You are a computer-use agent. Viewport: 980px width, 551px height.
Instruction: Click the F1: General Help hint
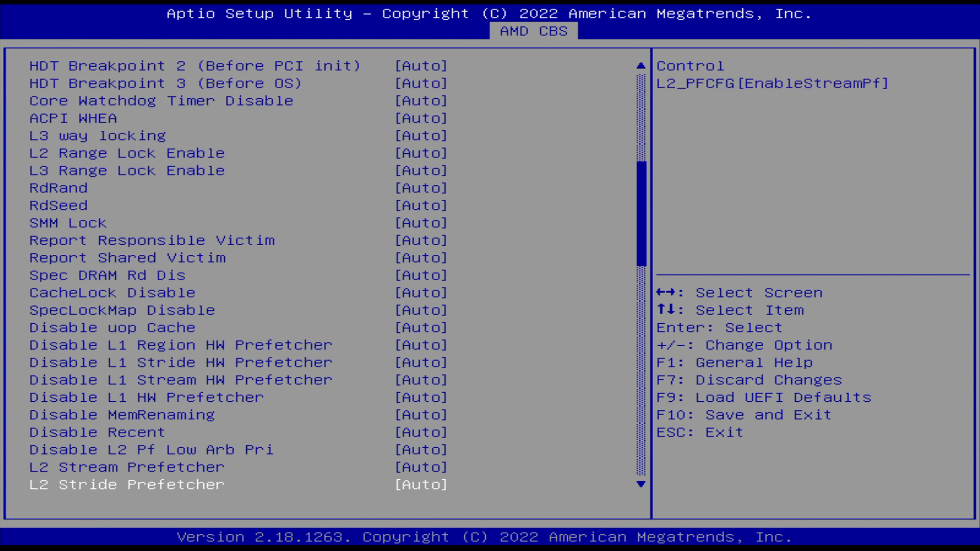735,363
